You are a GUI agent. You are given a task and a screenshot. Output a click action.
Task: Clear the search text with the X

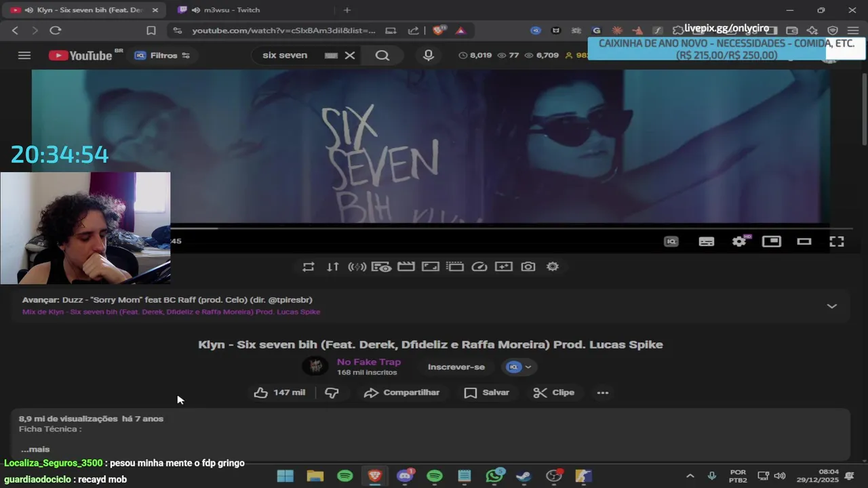click(350, 56)
